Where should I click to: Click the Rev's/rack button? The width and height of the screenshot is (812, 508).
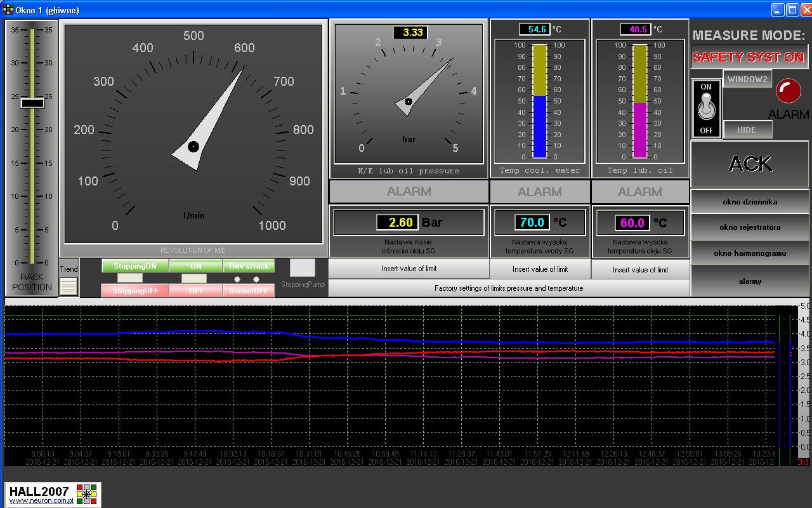[x=249, y=266]
